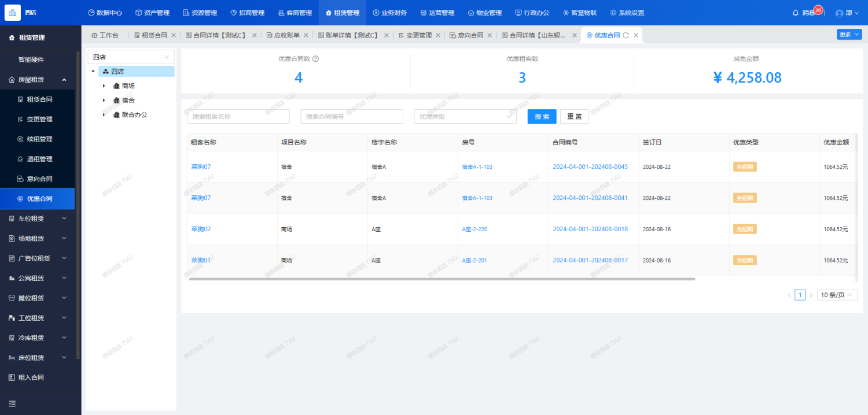Open 业务财务 in the top navigation

pyautogui.click(x=389, y=13)
